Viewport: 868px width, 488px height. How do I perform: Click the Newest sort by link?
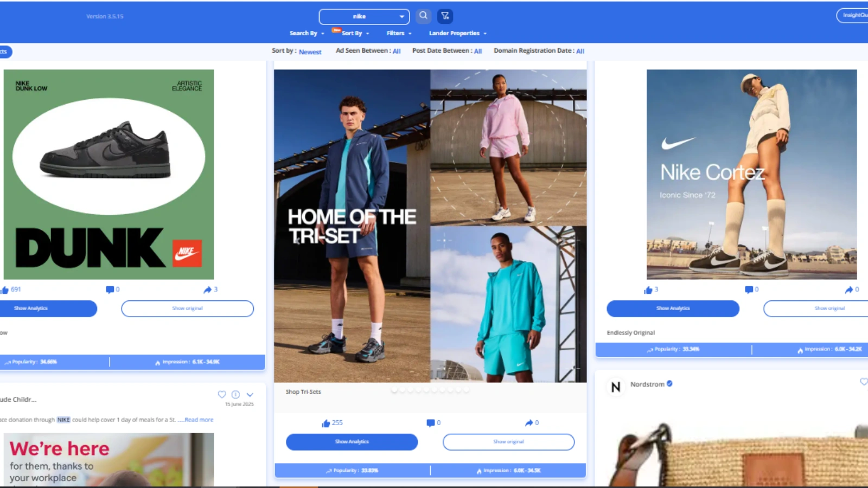tap(310, 52)
